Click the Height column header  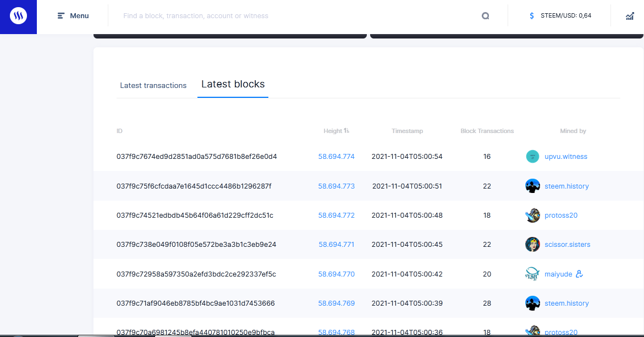(333, 131)
